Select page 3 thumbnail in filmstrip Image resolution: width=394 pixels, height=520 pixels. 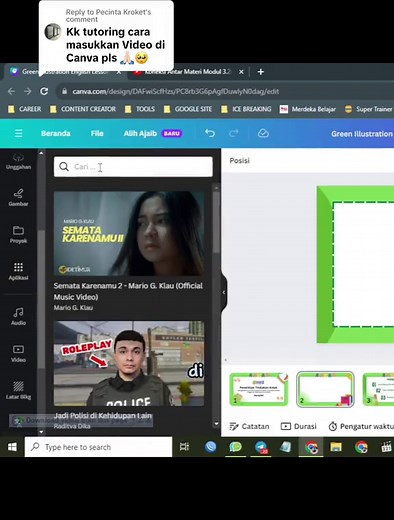coord(378,389)
